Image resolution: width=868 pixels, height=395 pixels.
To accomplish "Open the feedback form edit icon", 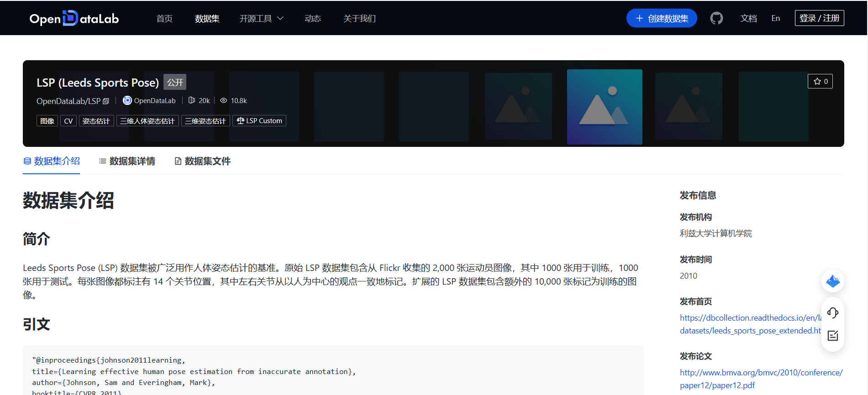I will (x=833, y=336).
